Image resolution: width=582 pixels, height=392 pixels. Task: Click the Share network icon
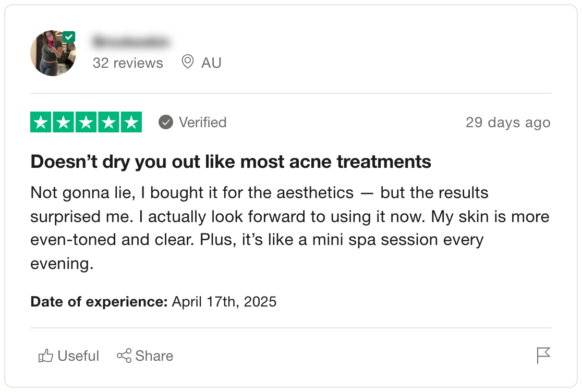tap(124, 356)
